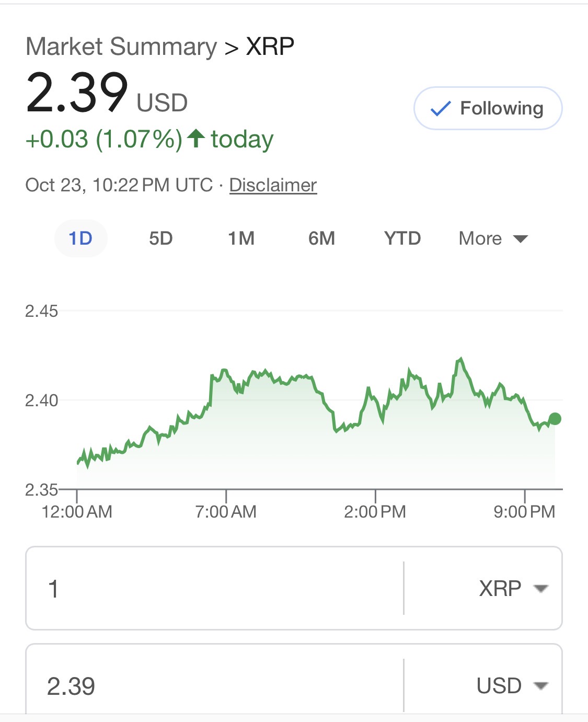This screenshot has height=722, width=588.
Task: Click the Market Summary breadcrumb text
Action: 121,47
